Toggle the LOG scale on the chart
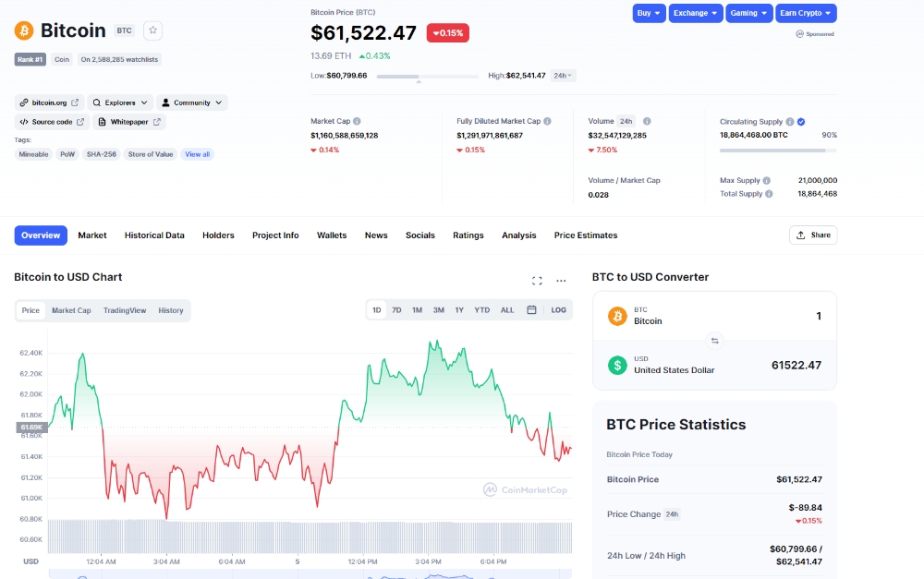The image size is (924, 579). (x=559, y=310)
